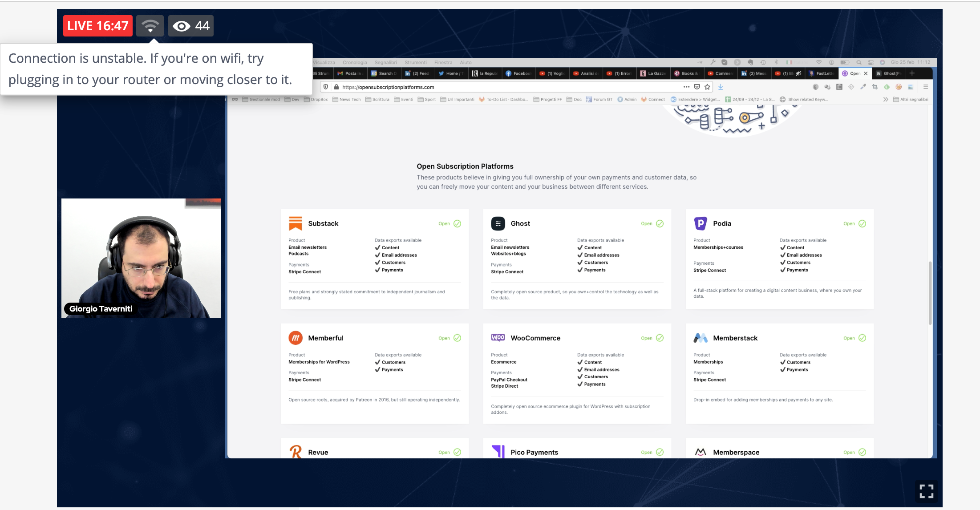This screenshot has height=510, width=980.
Task: Click the Pico Payments logo
Action: [x=498, y=451]
